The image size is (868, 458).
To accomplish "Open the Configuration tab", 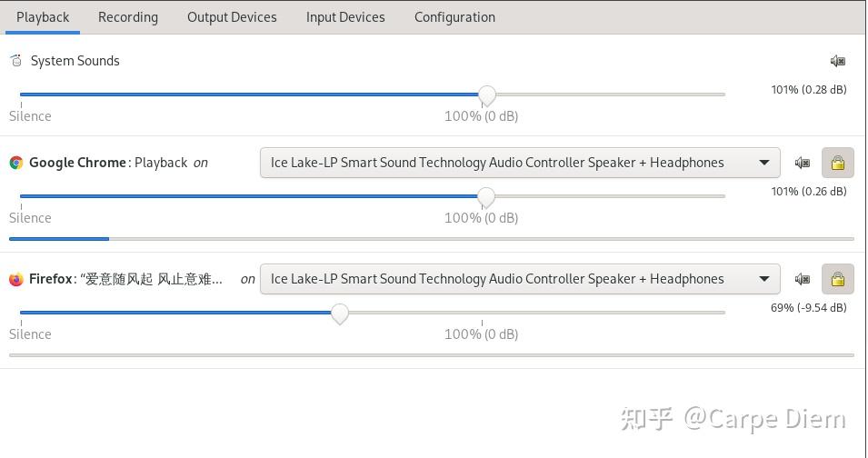I will 454,17.
